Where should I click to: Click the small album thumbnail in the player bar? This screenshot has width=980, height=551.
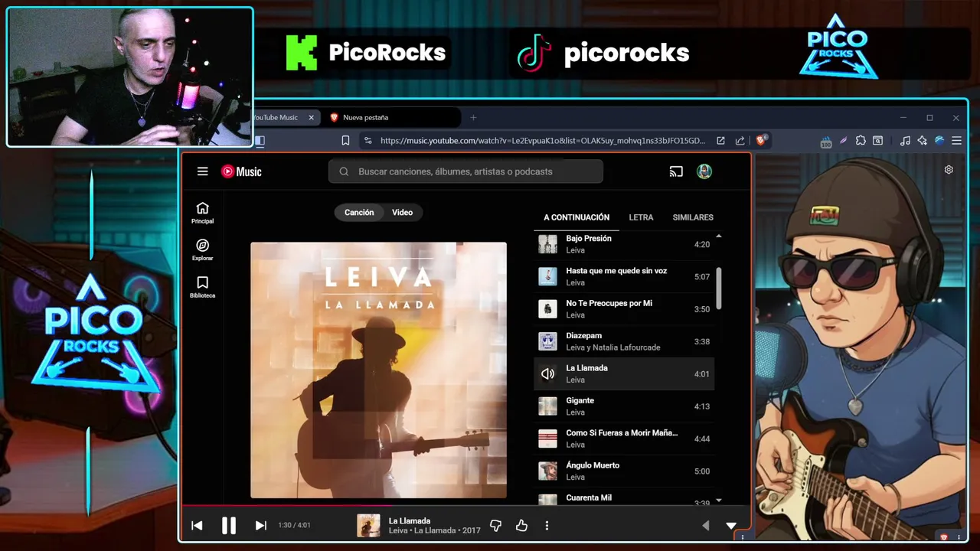(x=368, y=526)
